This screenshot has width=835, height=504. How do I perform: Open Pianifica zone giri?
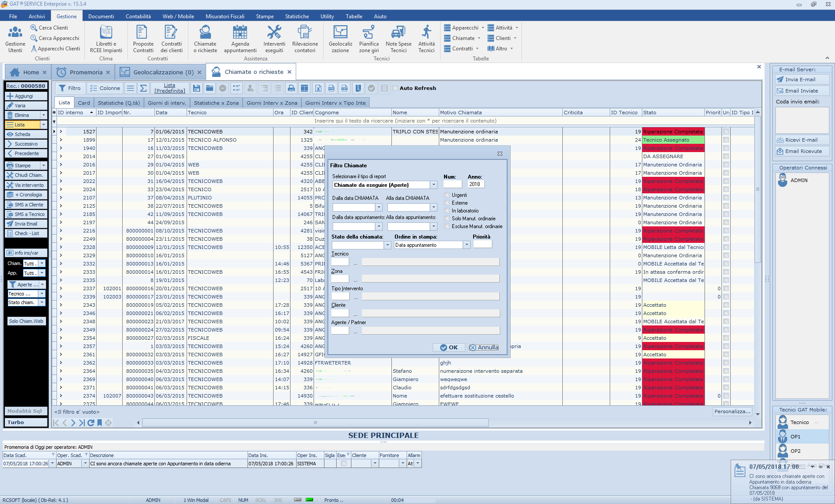point(369,39)
